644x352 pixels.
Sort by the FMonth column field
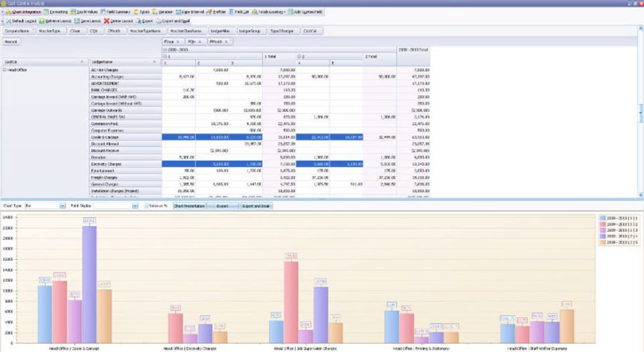point(220,42)
